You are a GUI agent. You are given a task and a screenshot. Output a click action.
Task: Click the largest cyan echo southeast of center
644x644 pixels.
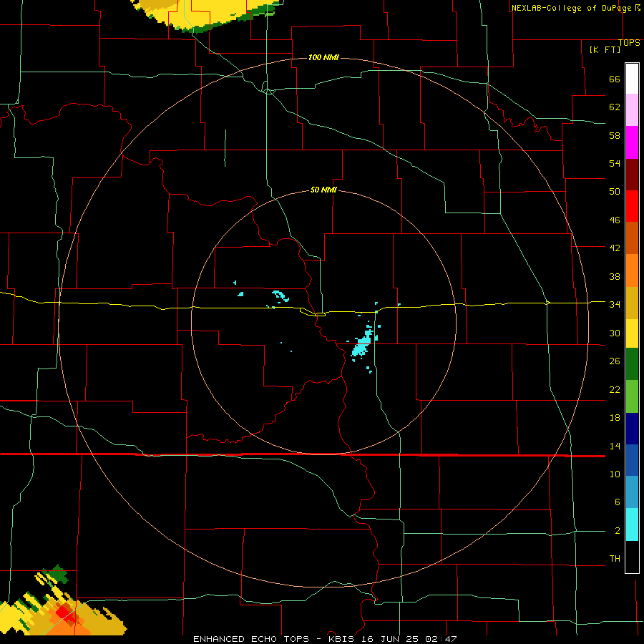361,345
